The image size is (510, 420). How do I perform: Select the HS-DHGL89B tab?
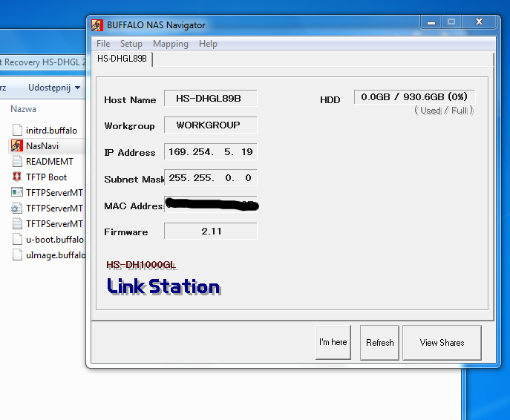122,59
